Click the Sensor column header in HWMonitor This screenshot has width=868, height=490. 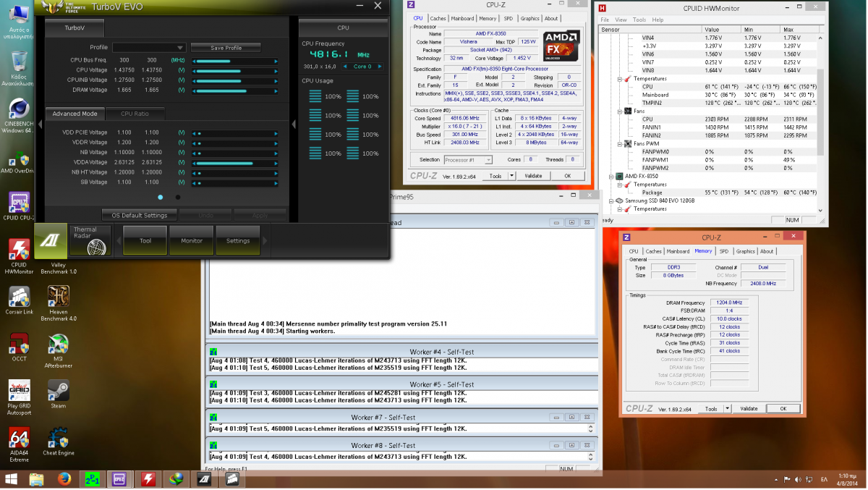(x=650, y=30)
